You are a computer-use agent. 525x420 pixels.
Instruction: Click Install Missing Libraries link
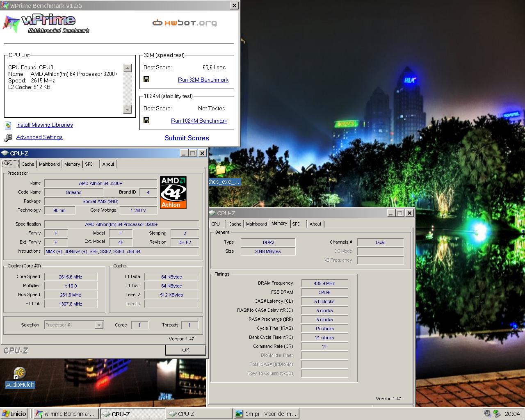pyautogui.click(x=45, y=125)
